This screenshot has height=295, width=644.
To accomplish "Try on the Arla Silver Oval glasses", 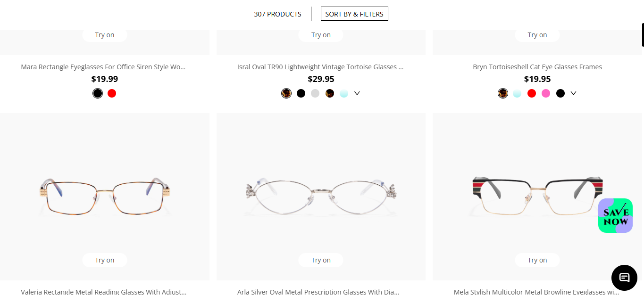I will click(321, 260).
